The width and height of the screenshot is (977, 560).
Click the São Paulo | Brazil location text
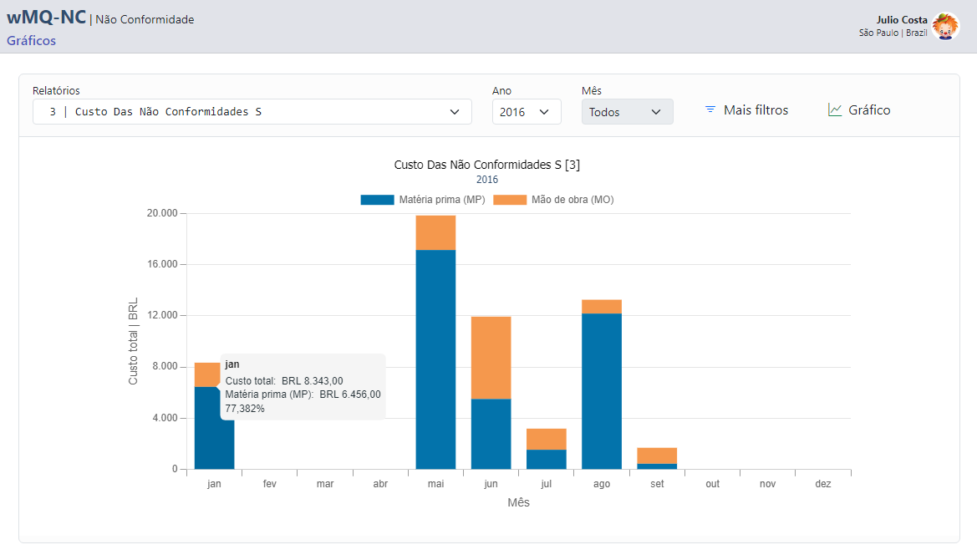[893, 33]
